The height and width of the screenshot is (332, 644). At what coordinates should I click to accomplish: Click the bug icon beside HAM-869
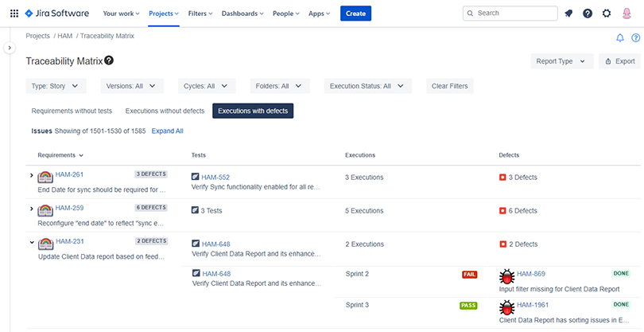point(506,277)
